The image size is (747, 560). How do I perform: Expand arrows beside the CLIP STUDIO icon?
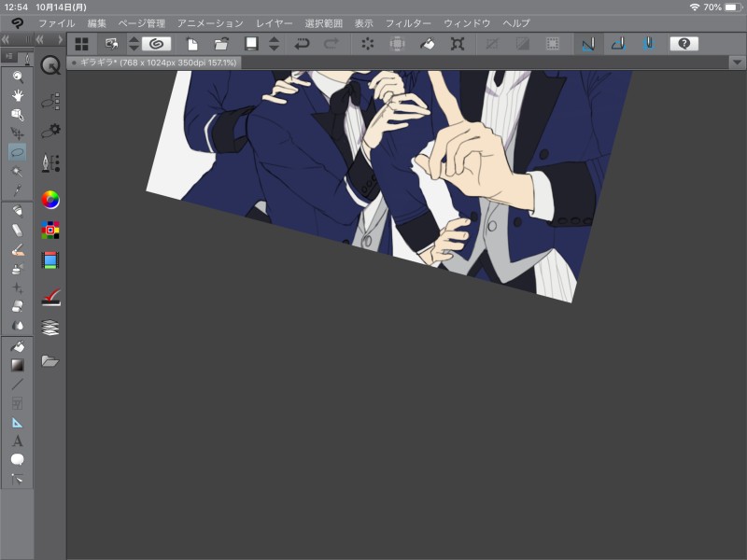point(134,44)
